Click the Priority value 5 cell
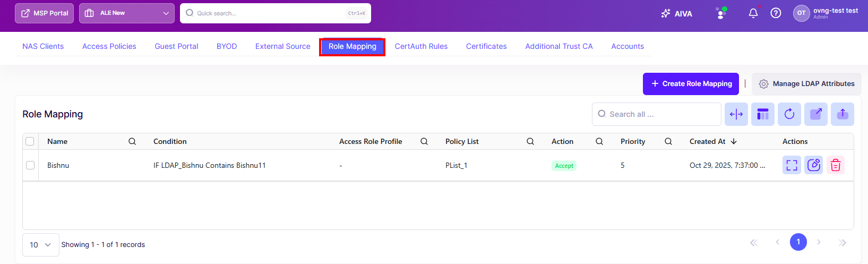The width and height of the screenshot is (868, 264). point(623,165)
